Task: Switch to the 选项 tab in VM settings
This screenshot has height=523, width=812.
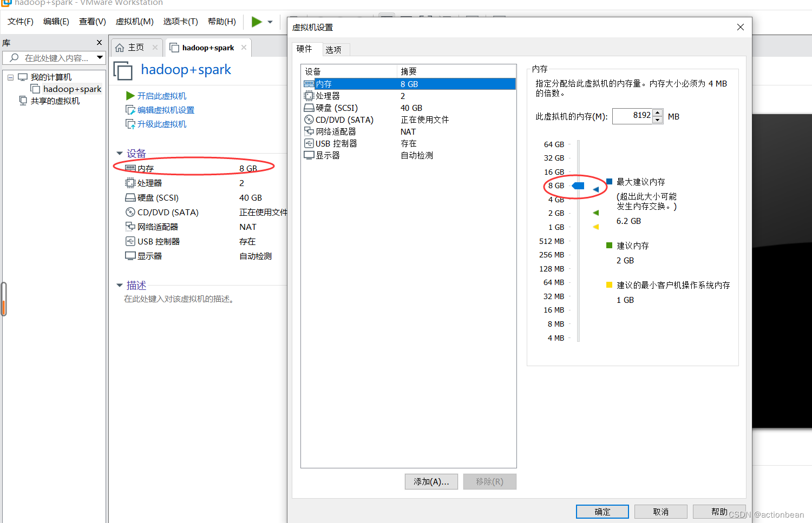Action: pyautogui.click(x=335, y=49)
